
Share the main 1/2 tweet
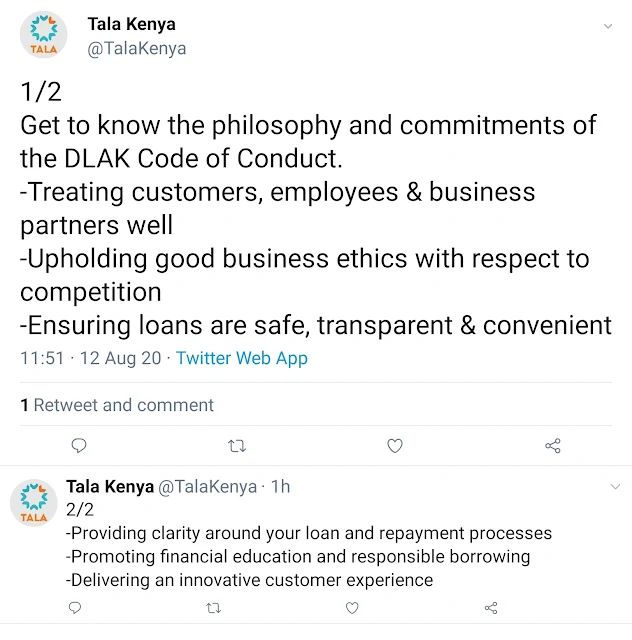553,446
